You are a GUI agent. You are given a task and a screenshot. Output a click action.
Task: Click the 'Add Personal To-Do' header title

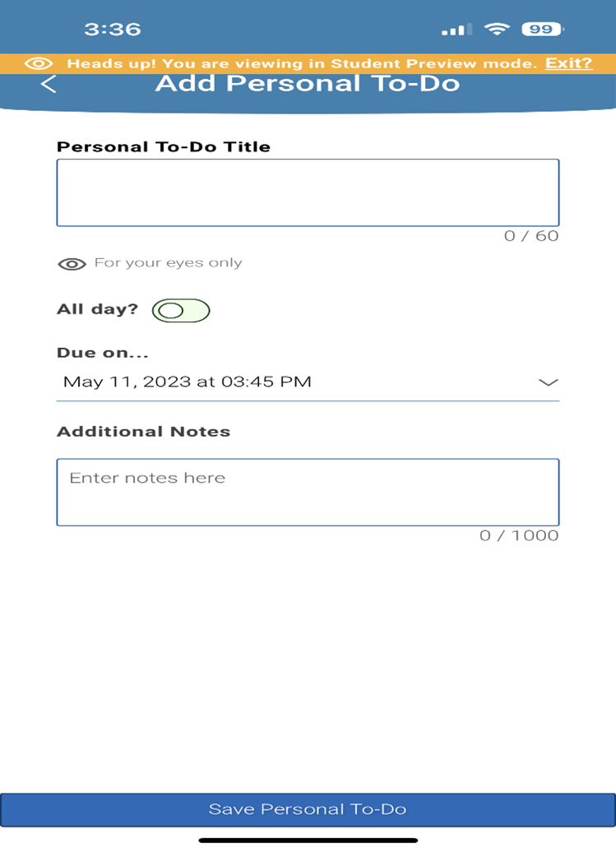[308, 84]
